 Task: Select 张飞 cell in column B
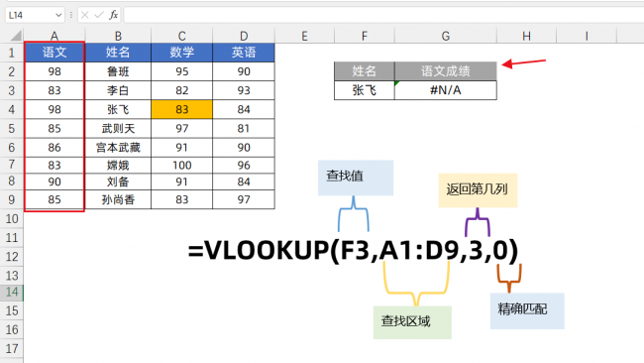pos(118,109)
